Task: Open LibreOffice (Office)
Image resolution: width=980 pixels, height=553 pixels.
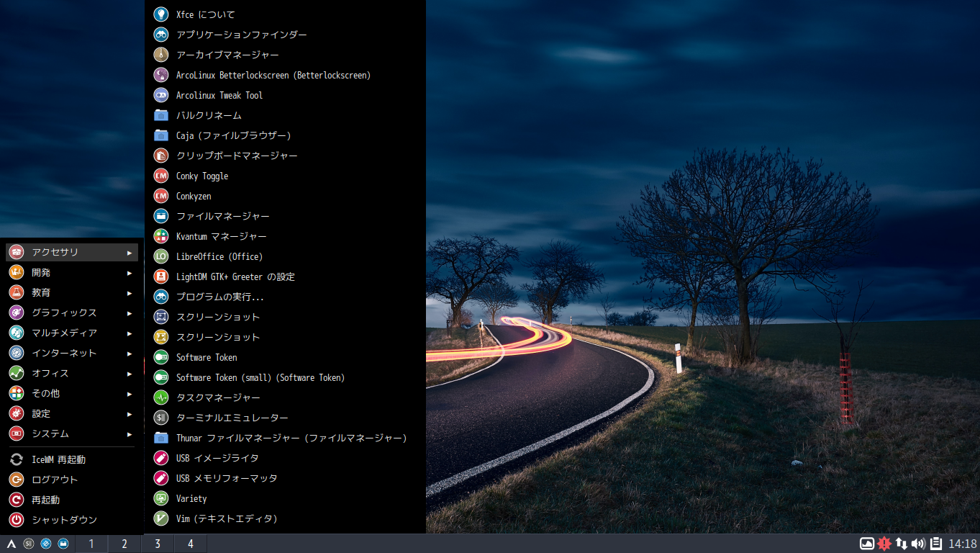Action: (285, 256)
